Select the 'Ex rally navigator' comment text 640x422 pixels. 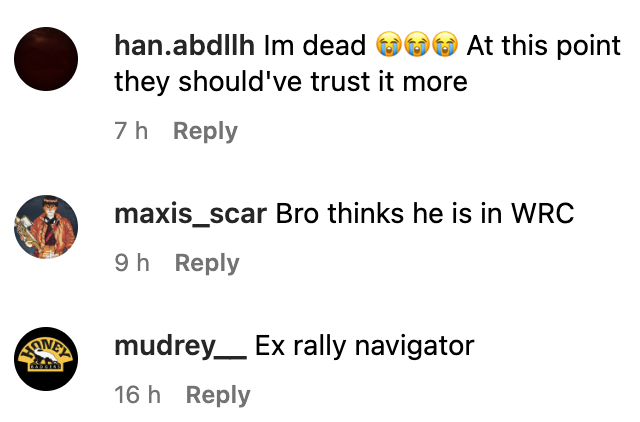[x=364, y=346]
